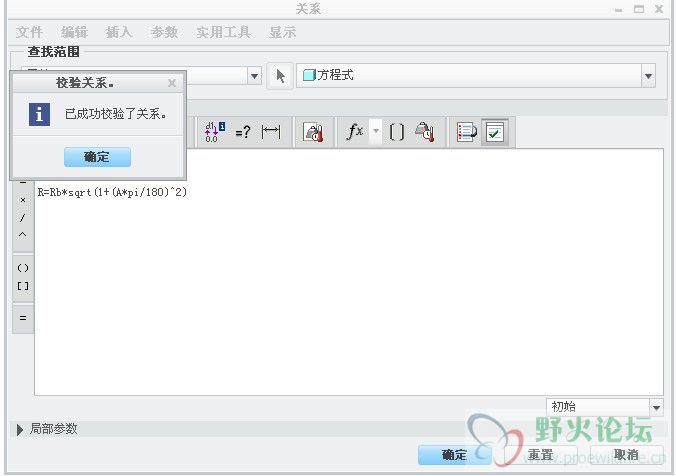Screen dimensions: 676x476
Task: Click the selection arrow pointer icon
Action: (x=280, y=76)
